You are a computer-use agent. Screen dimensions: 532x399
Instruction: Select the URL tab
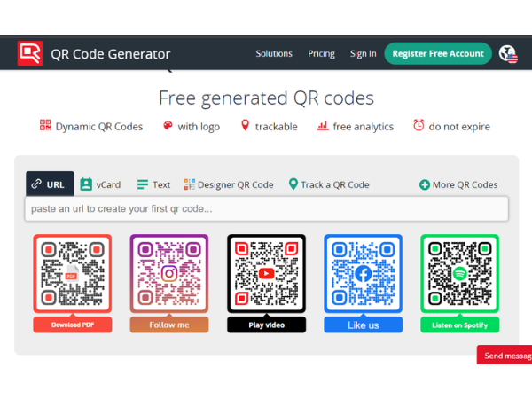pos(51,184)
